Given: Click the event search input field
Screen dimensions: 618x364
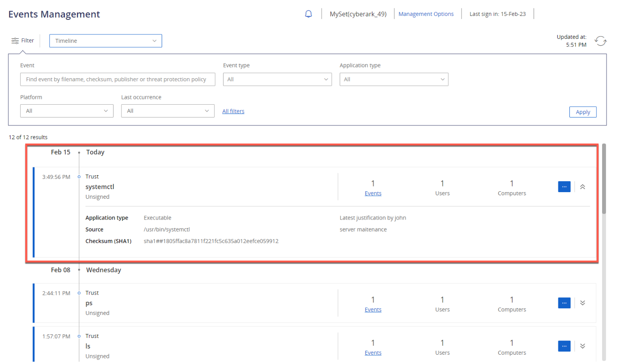Looking at the screenshot, I should point(118,79).
